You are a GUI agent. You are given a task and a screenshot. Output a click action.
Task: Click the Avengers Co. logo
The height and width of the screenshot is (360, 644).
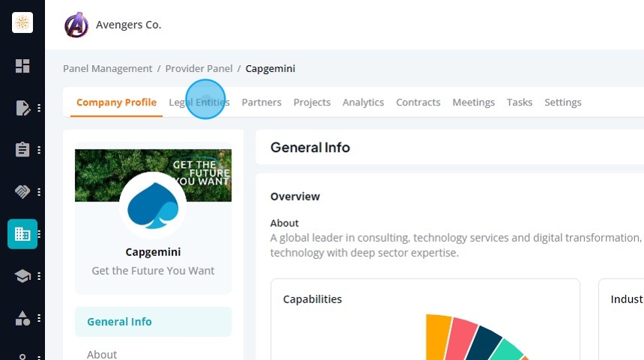coord(76,25)
